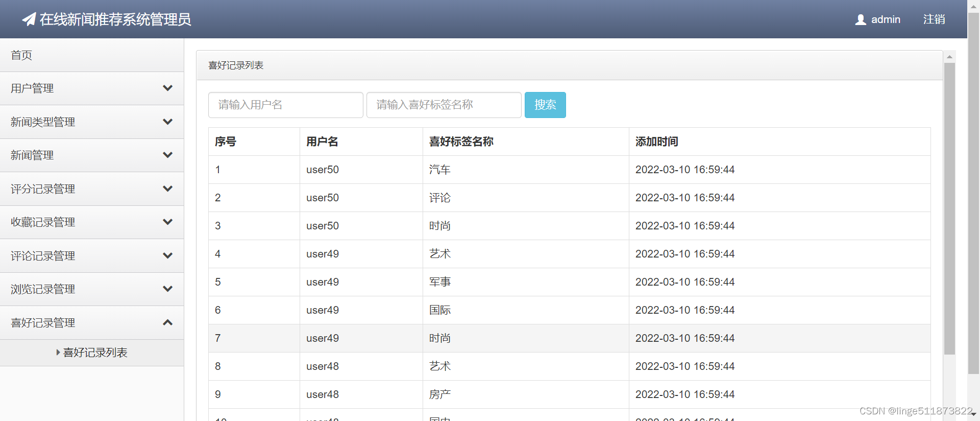The height and width of the screenshot is (421, 980).
Task: Click the 喜好记录列表 panel heading
Action: (x=236, y=65)
